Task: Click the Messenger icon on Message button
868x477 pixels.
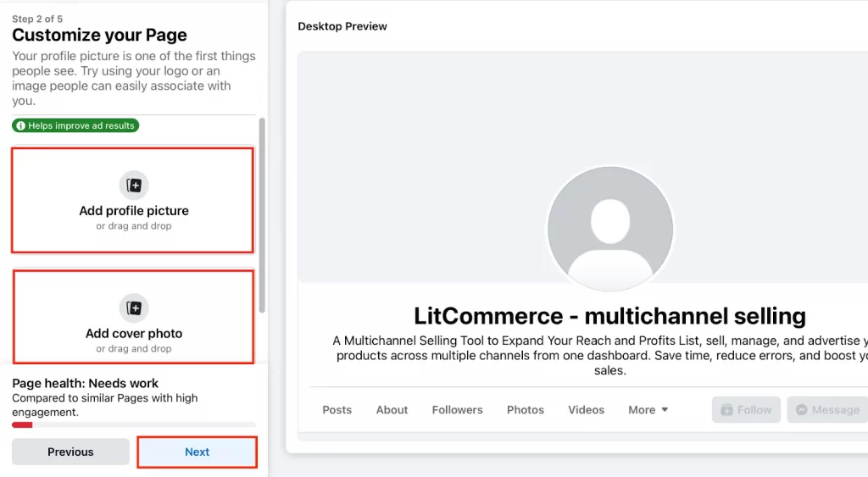Action: [x=802, y=410]
